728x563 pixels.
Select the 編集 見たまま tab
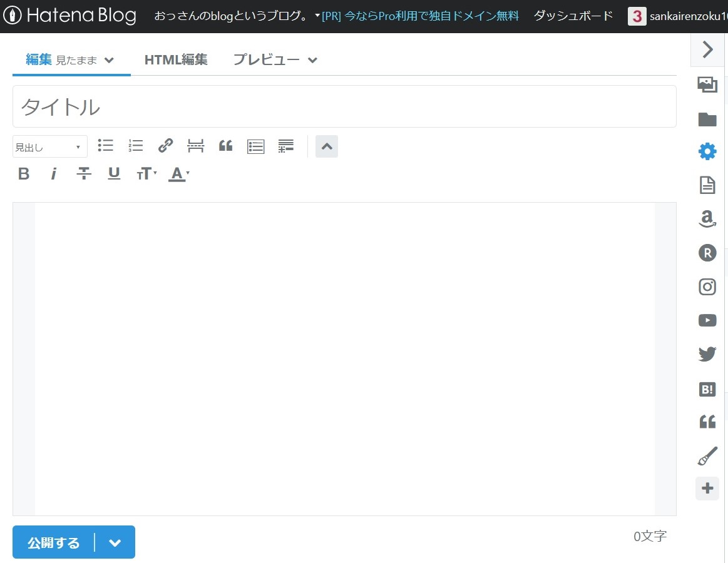71,59
